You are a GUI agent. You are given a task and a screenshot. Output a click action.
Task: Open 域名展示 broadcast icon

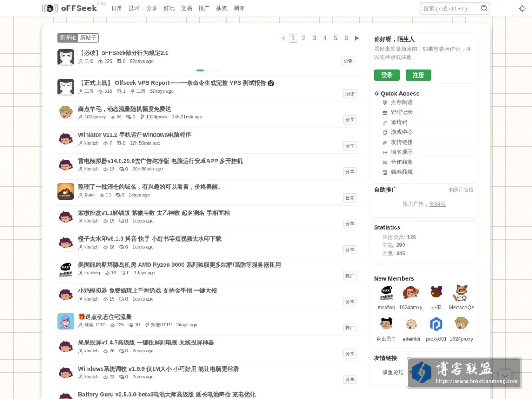[385, 153]
